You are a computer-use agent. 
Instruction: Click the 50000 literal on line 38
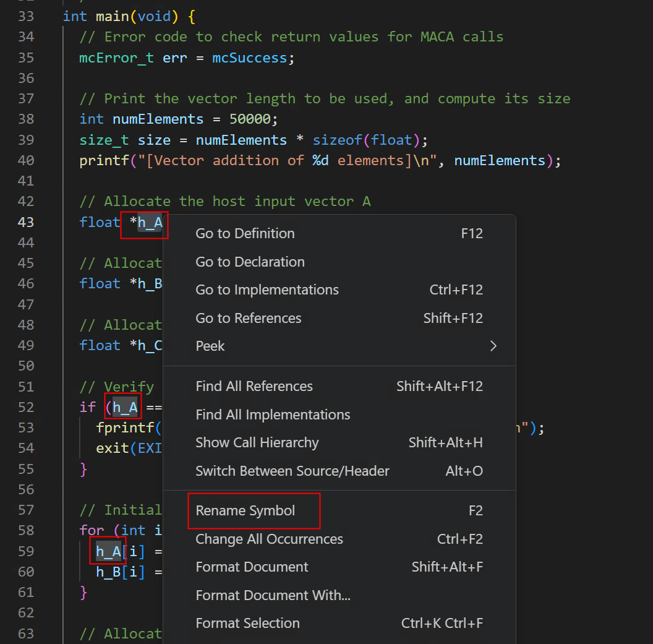250,119
